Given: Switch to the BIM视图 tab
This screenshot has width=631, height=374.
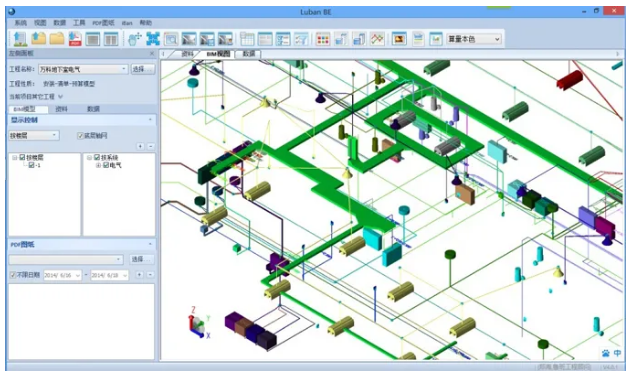Looking at the screenshot, I should tap(219, 54).
